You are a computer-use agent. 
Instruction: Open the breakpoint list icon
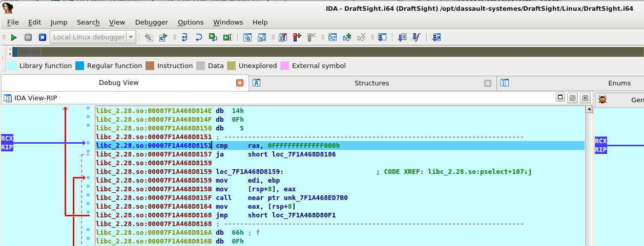point(283,37)
